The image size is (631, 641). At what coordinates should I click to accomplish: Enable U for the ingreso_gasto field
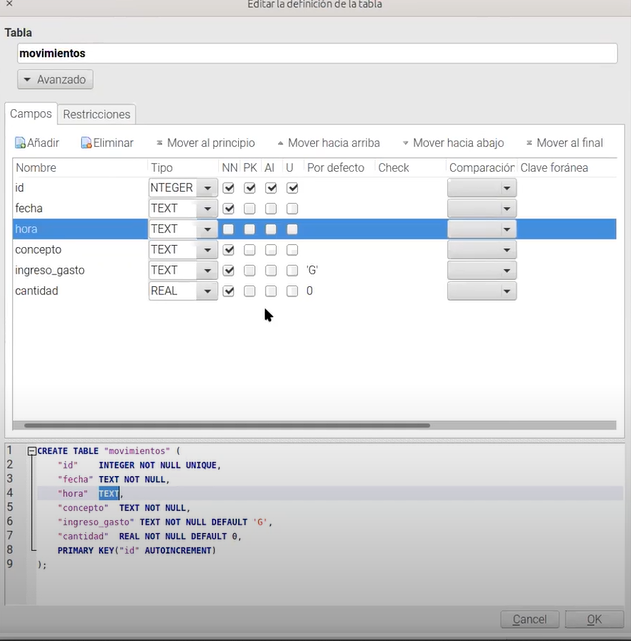pyautogui.click(x=292, y=270)
